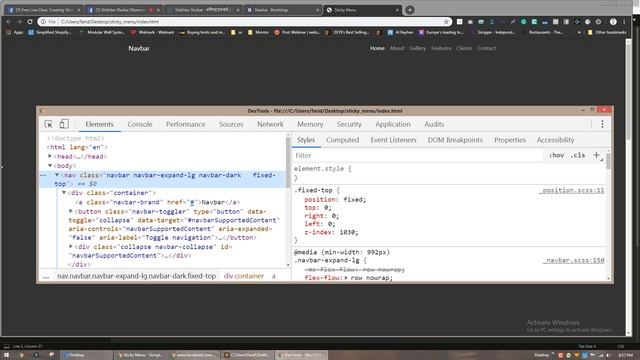This screenshot has width=640, height=360.
Task: Click the browser forward arrow
Action: point(19,22)
